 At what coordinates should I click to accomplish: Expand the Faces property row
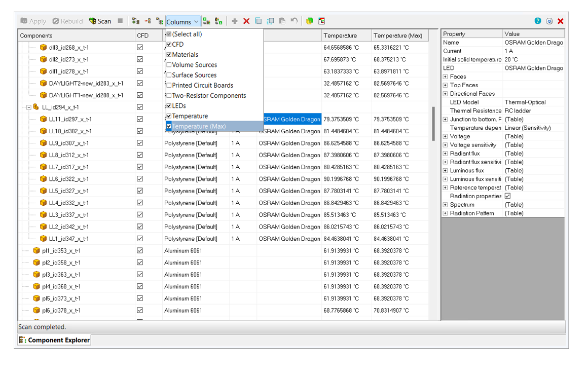[446, 77]
